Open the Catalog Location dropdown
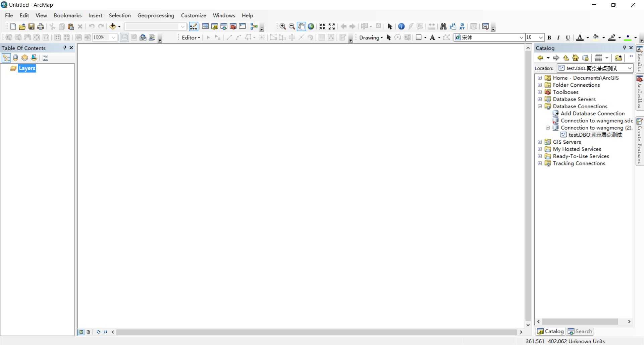Screen dimensions: 644x345 click(x=630, y=68)
